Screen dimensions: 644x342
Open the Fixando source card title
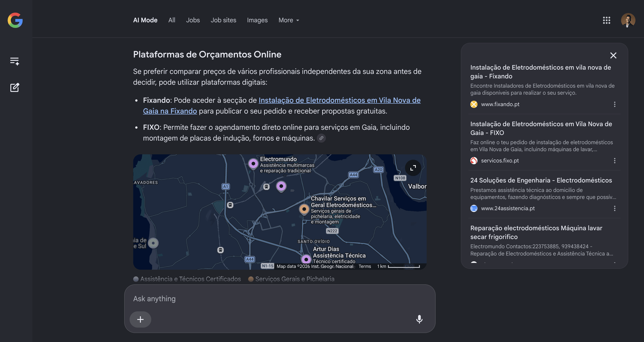coord(540,72)
